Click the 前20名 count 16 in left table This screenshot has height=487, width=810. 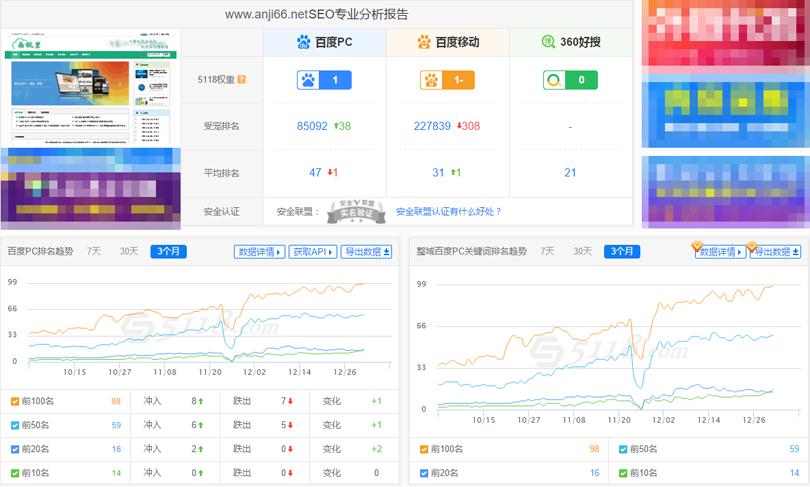116,449
